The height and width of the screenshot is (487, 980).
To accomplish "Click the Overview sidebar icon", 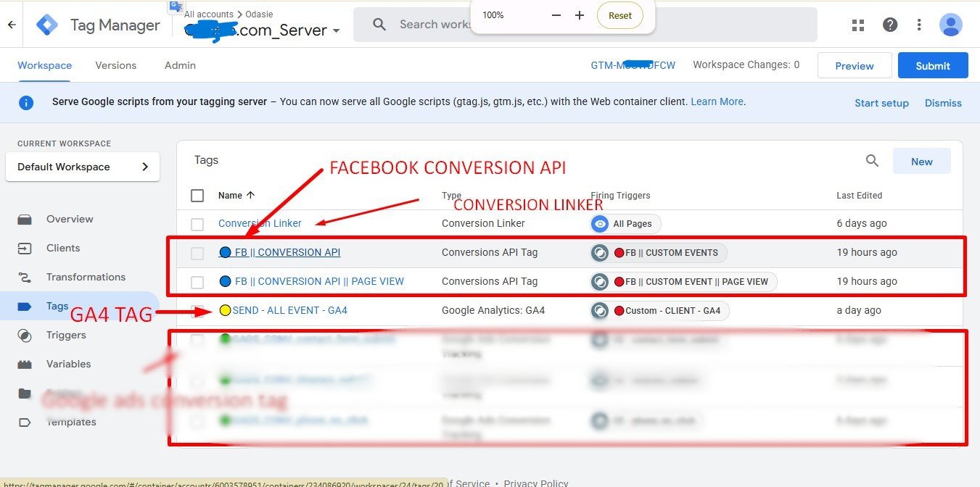I will [25, 219].
